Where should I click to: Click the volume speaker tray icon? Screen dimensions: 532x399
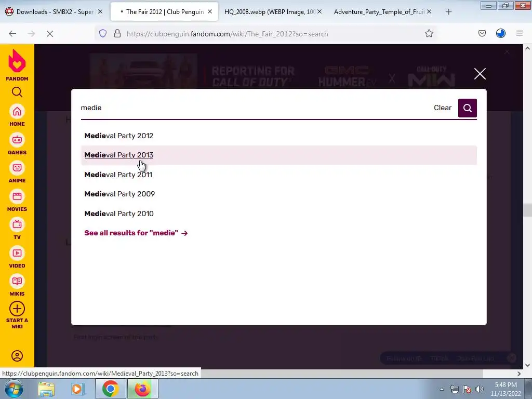click(x=480, y=389)
